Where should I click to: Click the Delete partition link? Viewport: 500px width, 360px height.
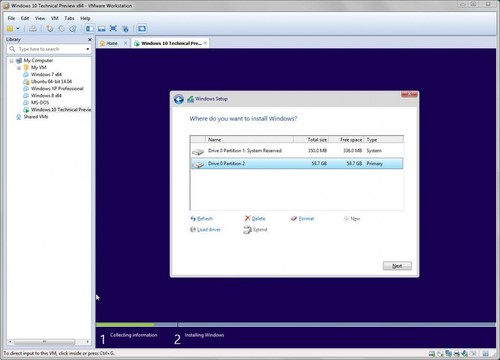point(255,219)
